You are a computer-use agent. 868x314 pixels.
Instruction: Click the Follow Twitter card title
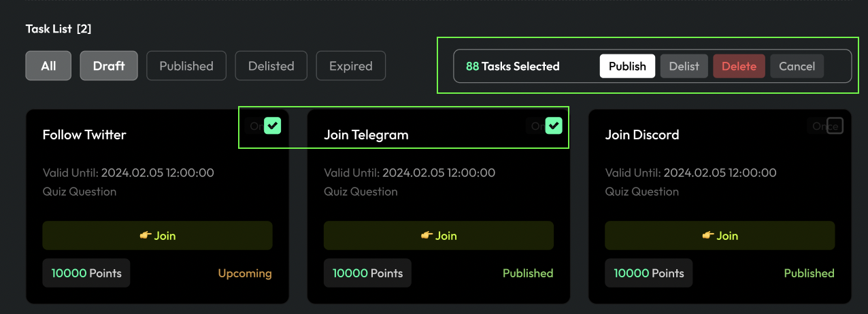(84, 135)
